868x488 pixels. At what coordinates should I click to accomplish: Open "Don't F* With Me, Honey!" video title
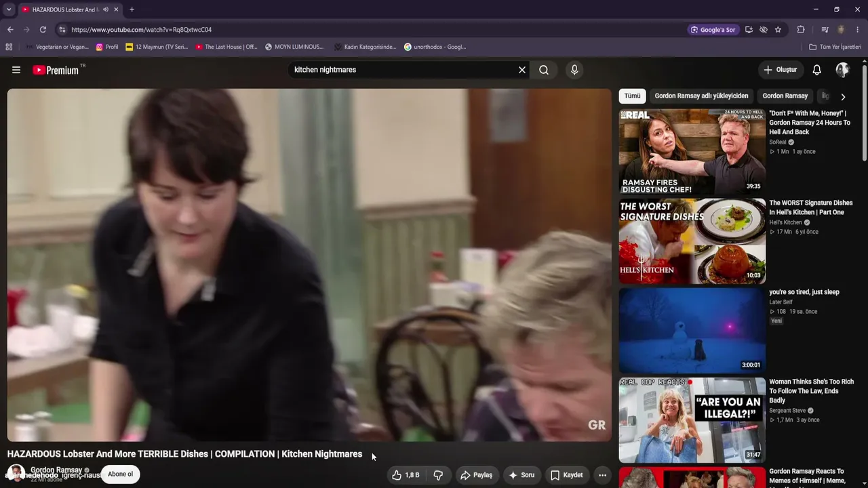point(810,123)
